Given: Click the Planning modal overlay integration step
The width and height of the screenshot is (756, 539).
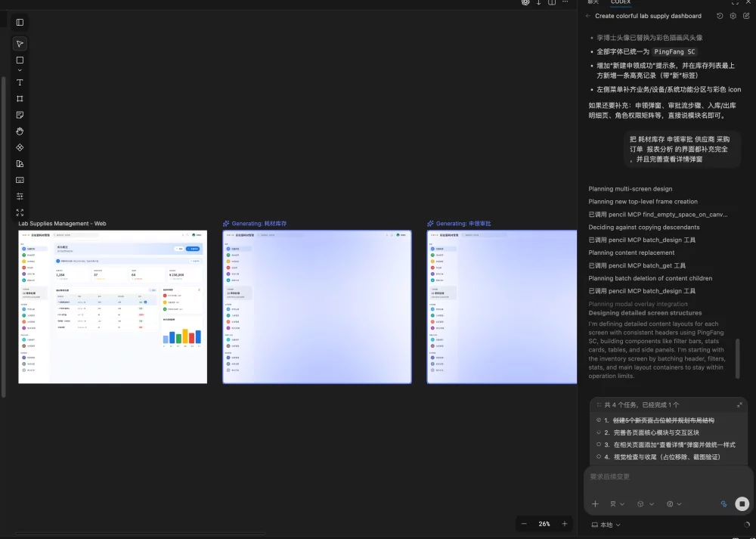Looking at the screenshot, I should tap(638, 304).
